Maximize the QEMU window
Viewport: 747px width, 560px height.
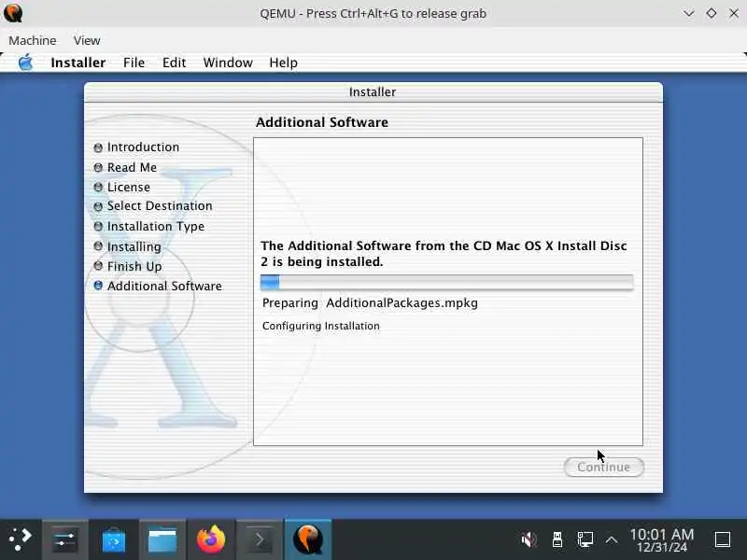pyautogui.click(x=712, y=13)
